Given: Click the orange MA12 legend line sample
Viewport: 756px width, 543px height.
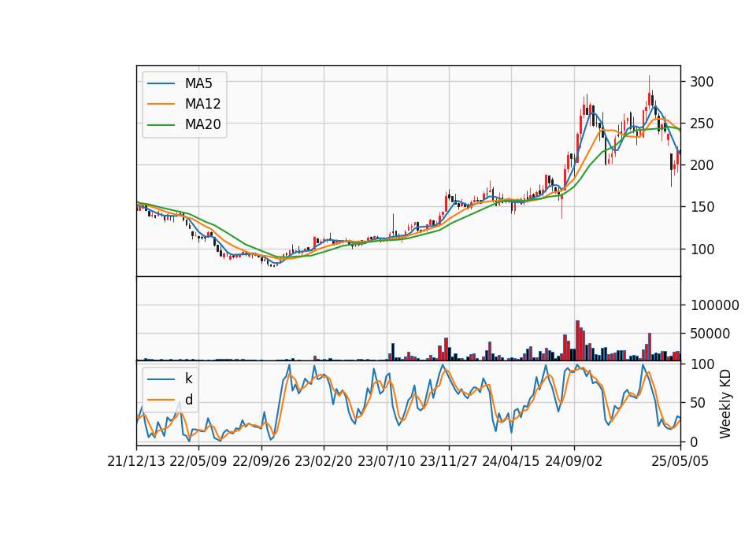Looking at the screenshot, I should pyautogui.click(x=161, y=104).
